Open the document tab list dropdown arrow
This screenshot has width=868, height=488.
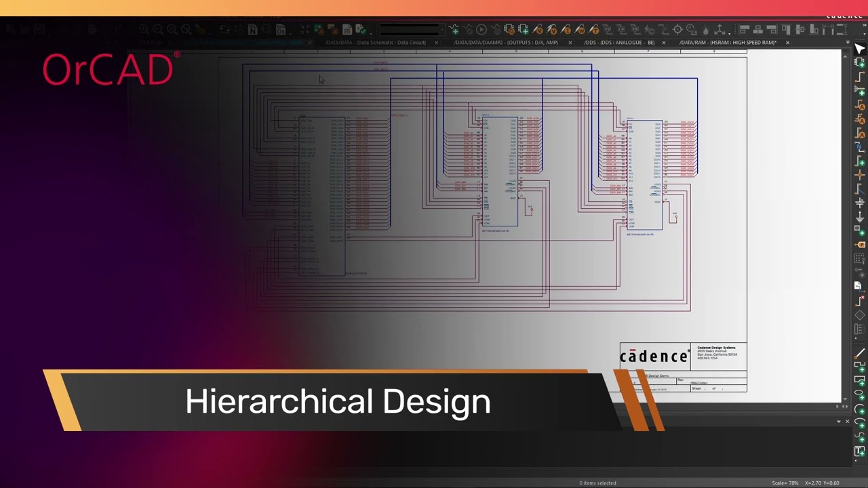(848, 42)
